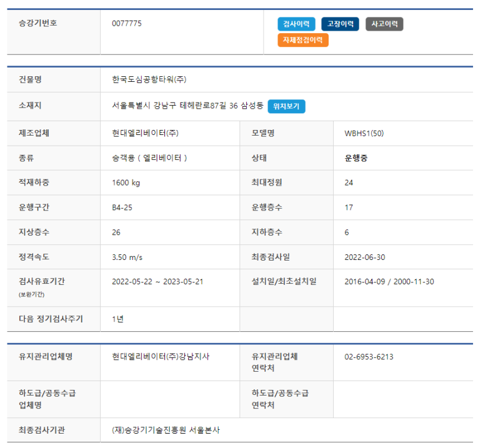Click model name WBHS1(50)
This screenshot has height=448, width=483.
pos(364,134)
